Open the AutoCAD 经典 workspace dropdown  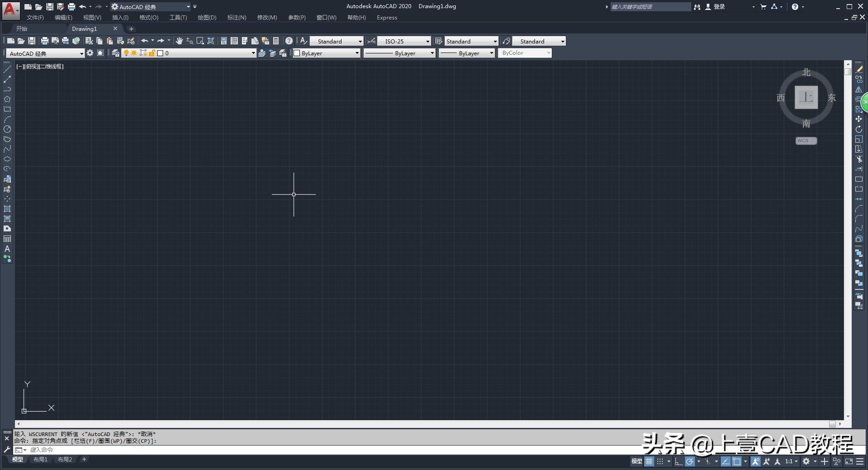pos(45,53)
